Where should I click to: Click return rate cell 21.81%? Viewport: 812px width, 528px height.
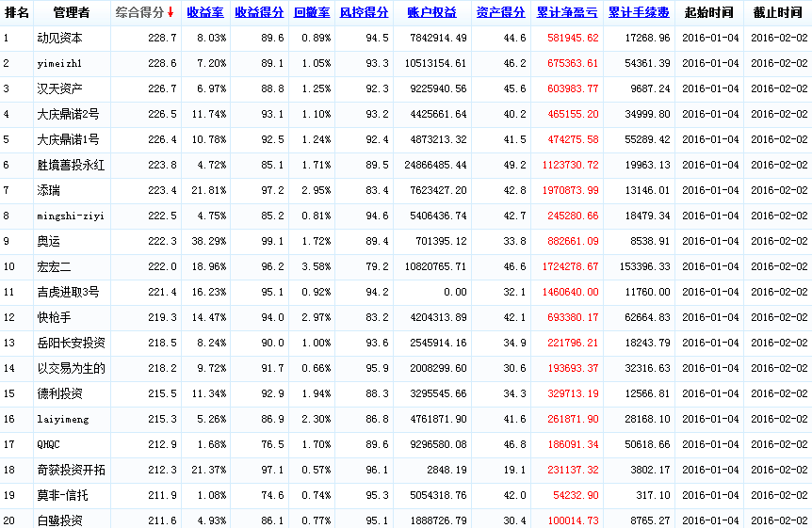pos(209,190)
